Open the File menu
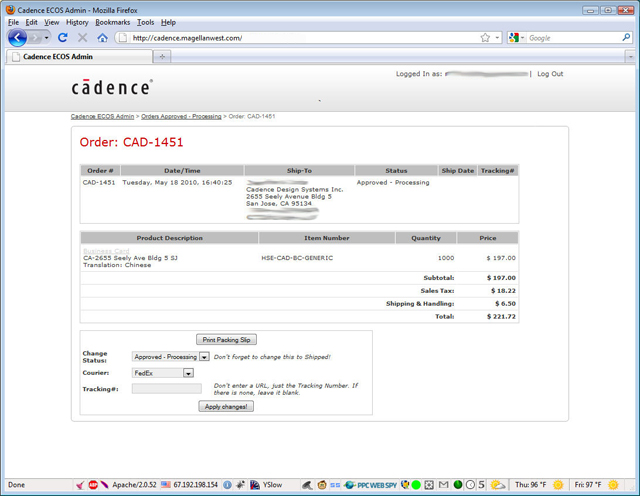 pyautogui.click(x=13, y=22)
